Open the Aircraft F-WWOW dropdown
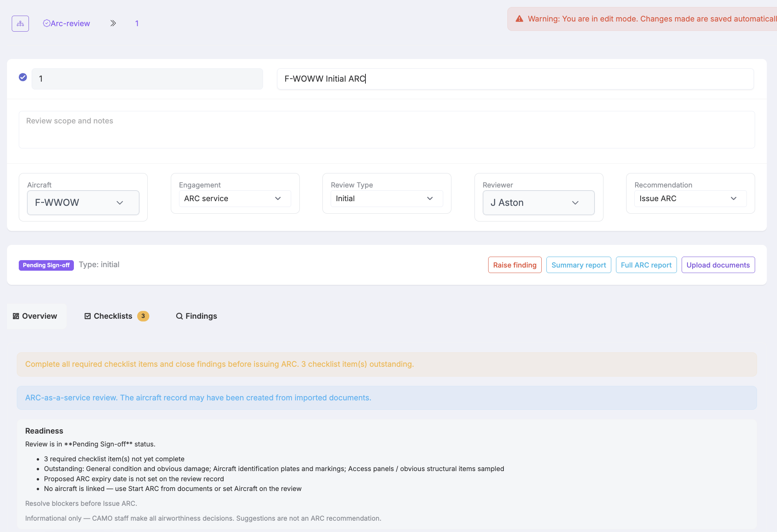Viewport: 777px width, 532px height. 83,203
